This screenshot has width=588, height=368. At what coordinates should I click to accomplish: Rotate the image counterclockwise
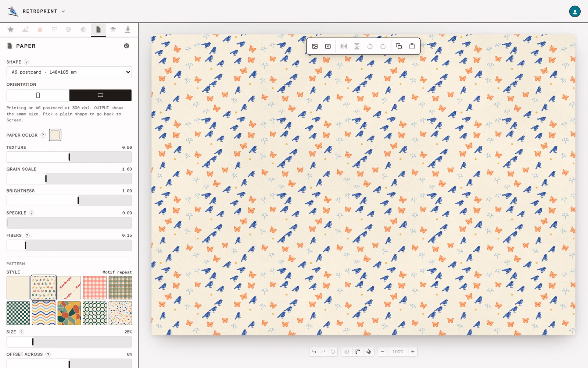(x=370, y=46)
